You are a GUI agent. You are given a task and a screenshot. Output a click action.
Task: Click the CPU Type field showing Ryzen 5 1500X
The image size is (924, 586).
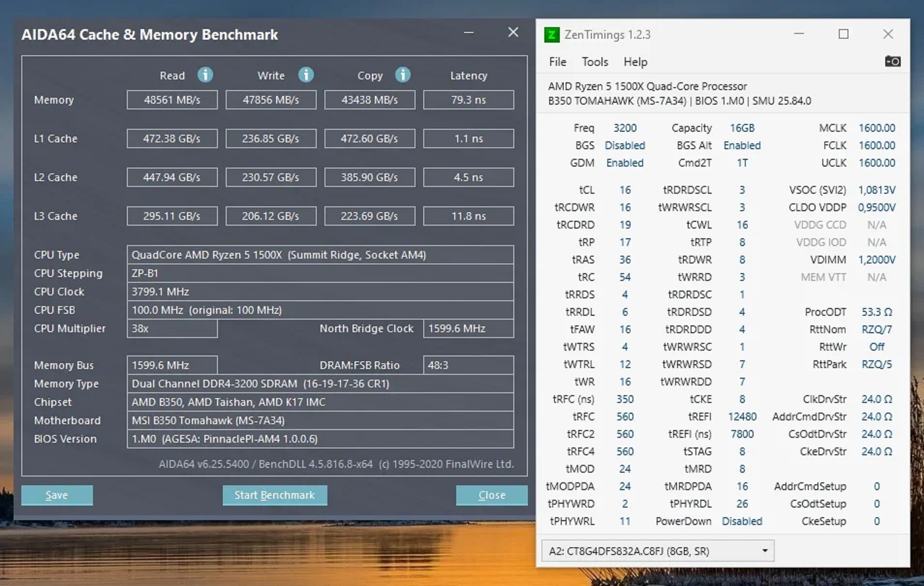[x=320, y=255]
